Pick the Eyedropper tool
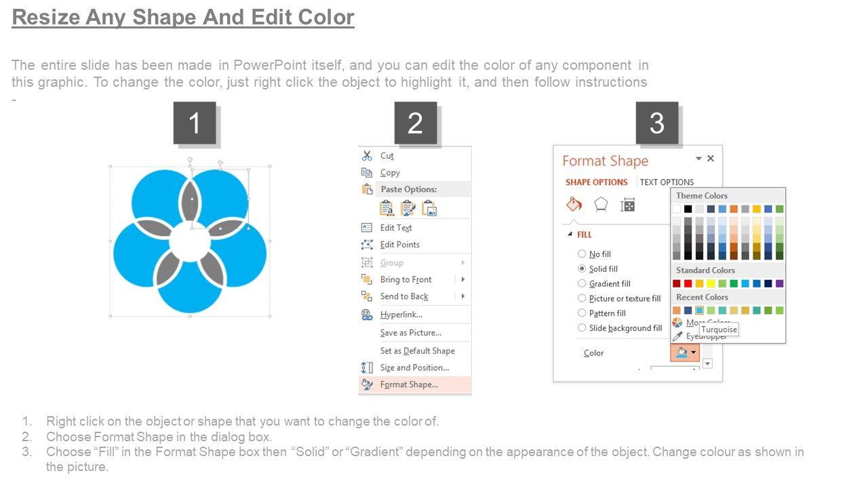 click(x=677, y=336)
